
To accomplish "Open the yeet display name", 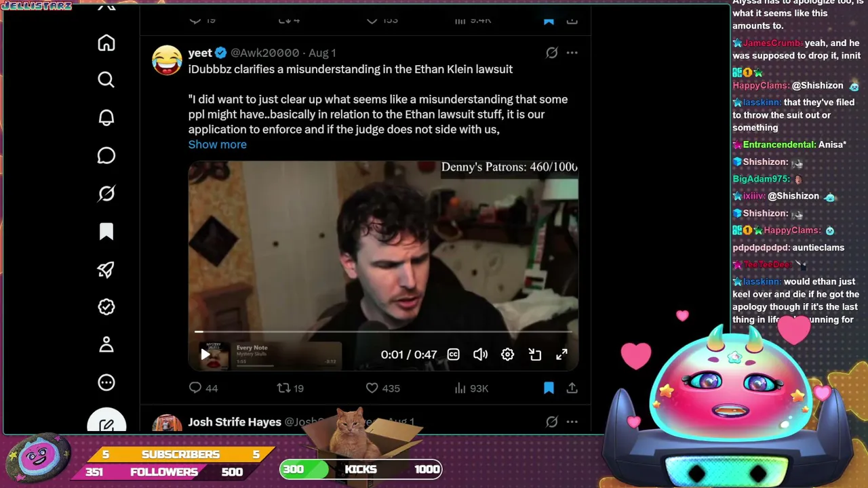I will pyautogui.click(x=200, y=53).
